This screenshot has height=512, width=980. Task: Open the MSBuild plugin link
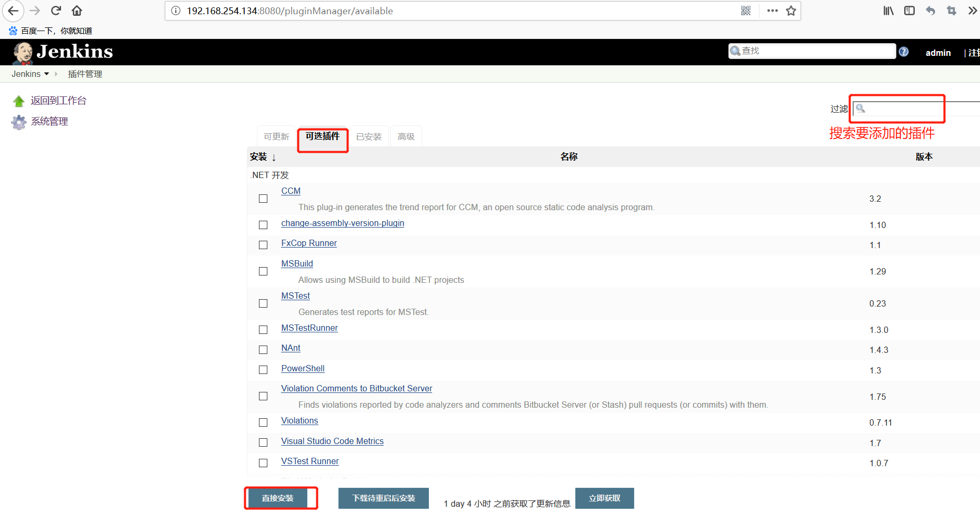(297, 264)
